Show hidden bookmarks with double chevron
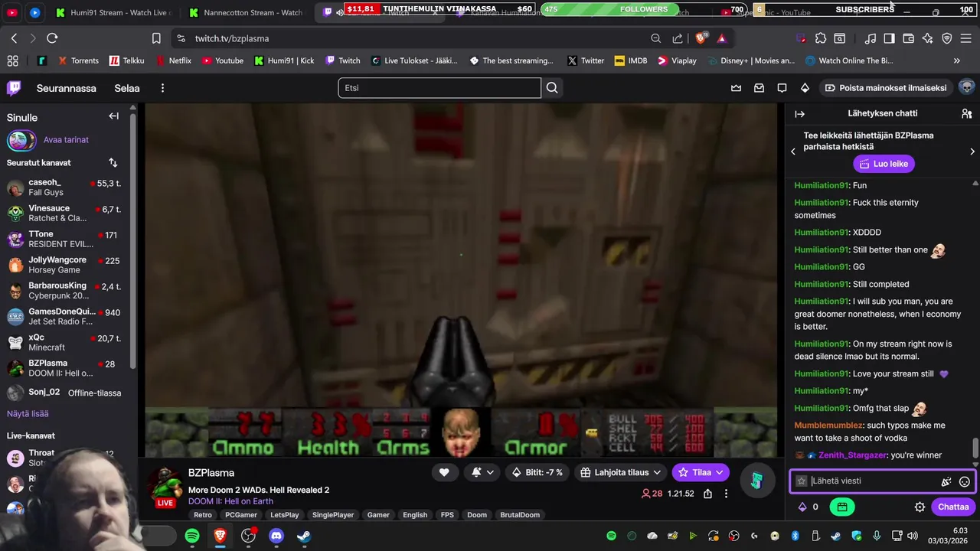 [957, 60]
